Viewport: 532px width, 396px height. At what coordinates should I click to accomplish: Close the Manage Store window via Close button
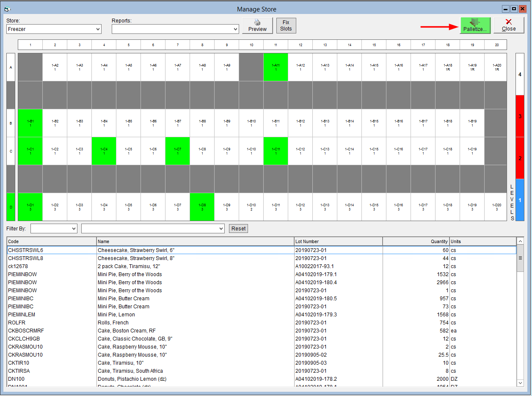pos(509,25)
